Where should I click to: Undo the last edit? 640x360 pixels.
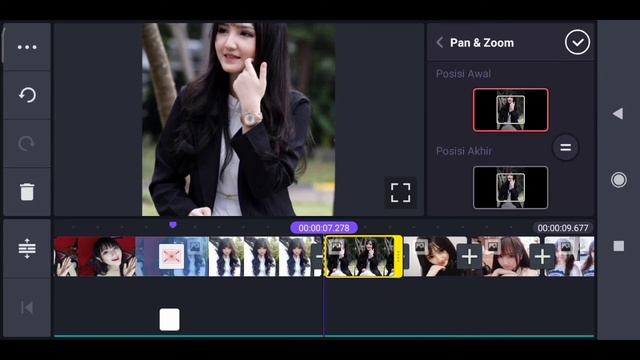pyautogui.click(x=27, y=95)
